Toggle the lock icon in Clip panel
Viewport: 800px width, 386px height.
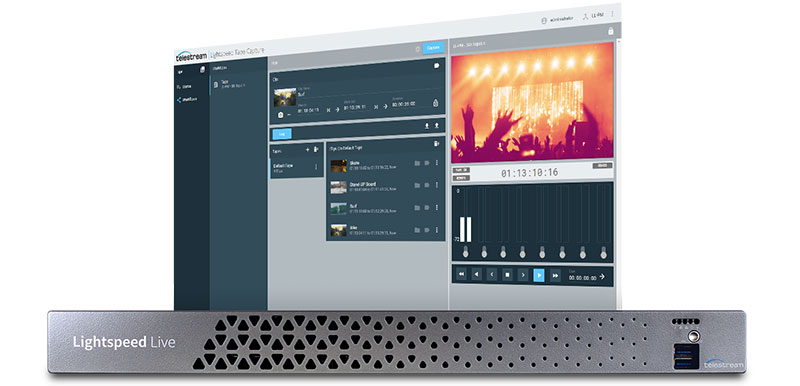coord(436,103)
